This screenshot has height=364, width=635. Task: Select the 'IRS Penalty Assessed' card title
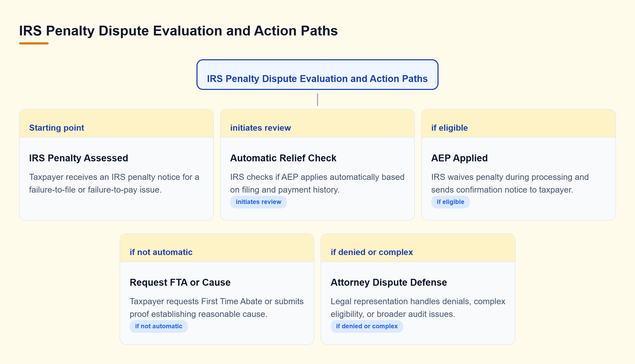pyautogui.click(x=79, y=158)
